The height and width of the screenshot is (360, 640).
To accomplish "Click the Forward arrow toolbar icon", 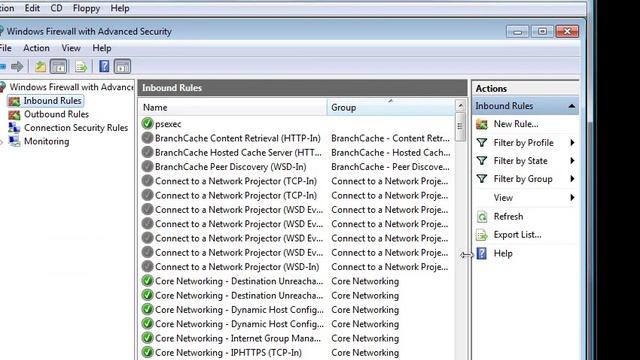I will [17, 67].
